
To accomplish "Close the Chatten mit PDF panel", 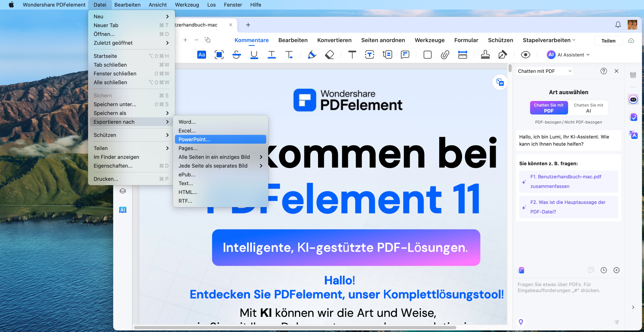I will pyautogui.click(x=616, y=71).
